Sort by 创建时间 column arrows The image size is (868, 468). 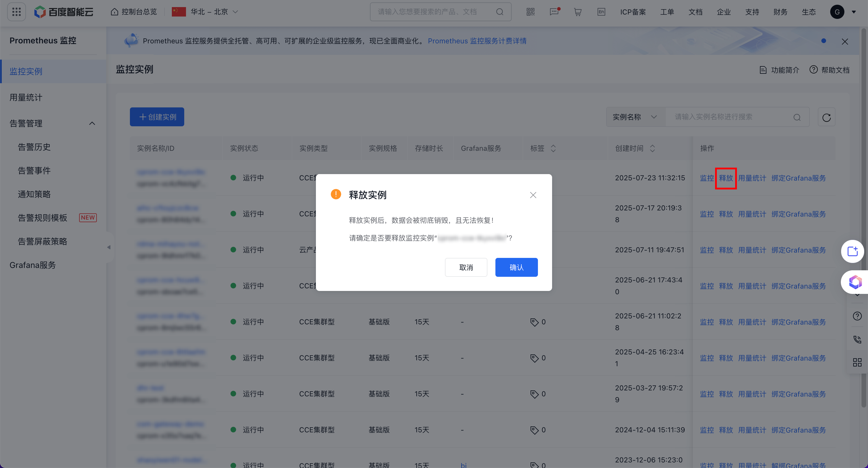652,148
